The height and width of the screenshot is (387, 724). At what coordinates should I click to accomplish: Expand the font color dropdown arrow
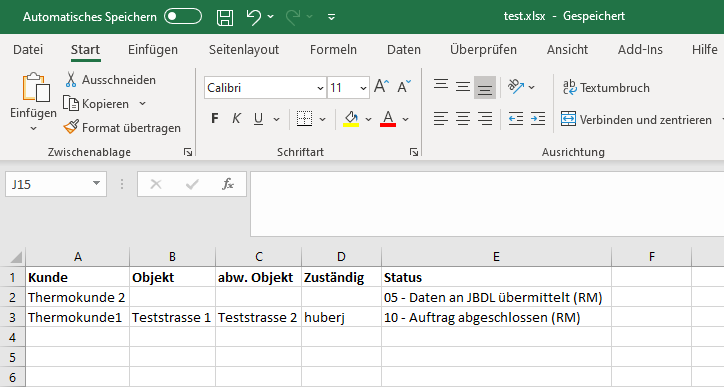(x=406, y=119)
